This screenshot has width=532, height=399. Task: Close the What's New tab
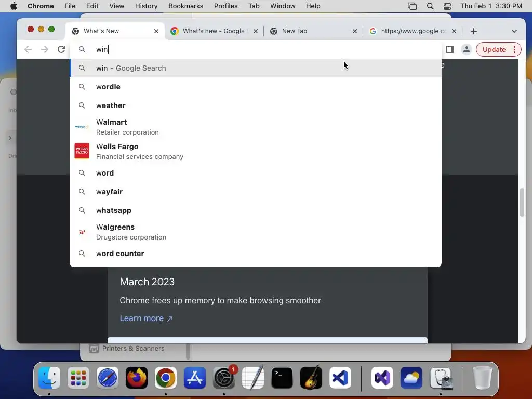156,31
